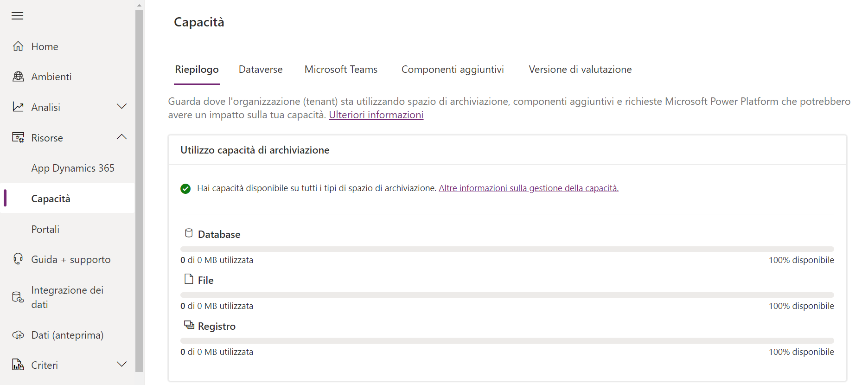Click the sidebar vertical scrollbar

[139, 191]
